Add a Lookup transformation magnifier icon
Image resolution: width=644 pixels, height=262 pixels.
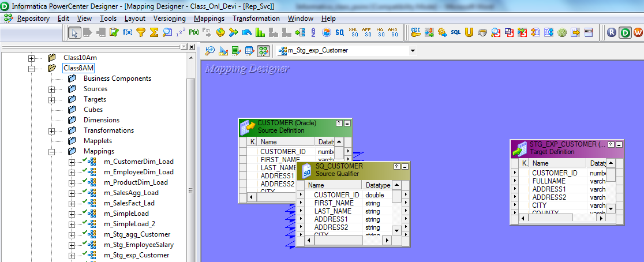pyautogui.click(x=167, y=32)
